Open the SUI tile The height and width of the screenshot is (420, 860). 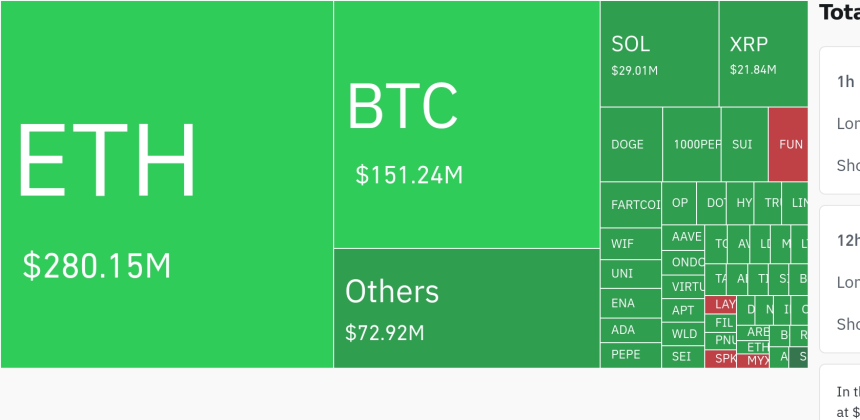click(x=745, y=144)
